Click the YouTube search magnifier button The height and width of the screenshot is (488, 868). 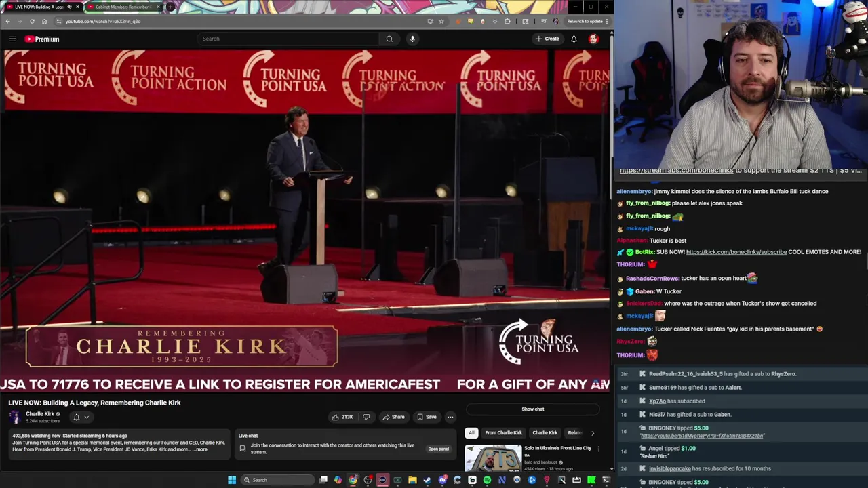[389, 39]
